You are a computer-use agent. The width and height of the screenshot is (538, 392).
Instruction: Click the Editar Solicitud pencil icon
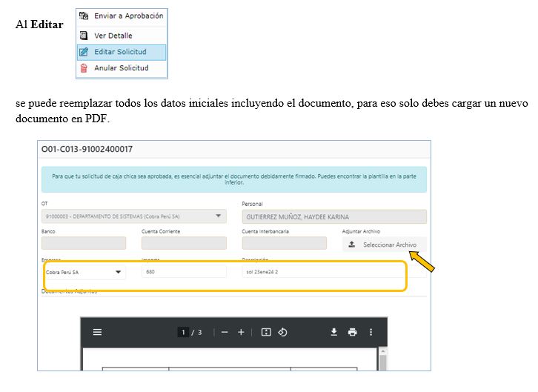(x=84, y=52)
